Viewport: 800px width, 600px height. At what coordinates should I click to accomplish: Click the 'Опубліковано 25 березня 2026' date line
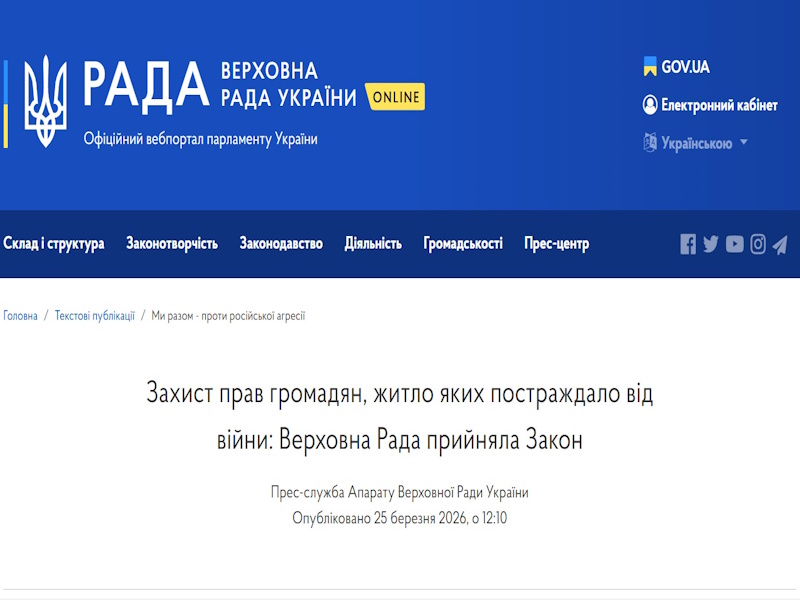coord(400,518)
